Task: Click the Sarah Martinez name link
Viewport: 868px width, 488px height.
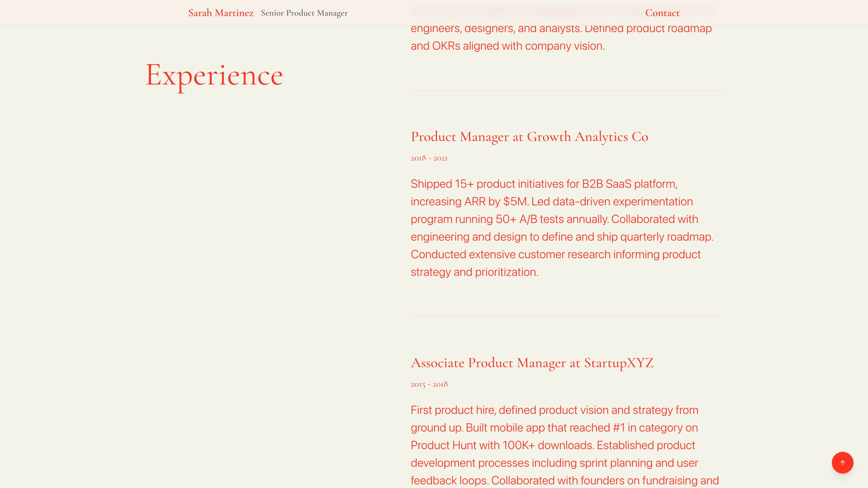Action: point(221,13)
